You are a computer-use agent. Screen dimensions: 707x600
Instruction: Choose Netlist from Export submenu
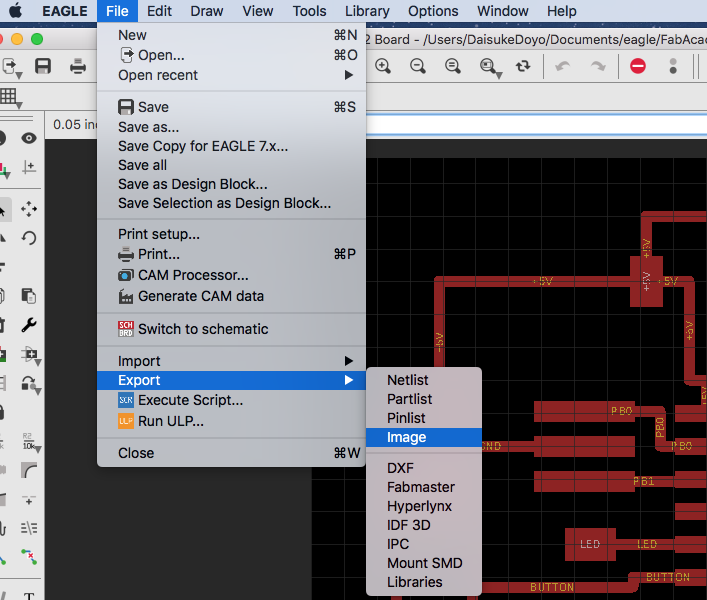tap(424, 380)
